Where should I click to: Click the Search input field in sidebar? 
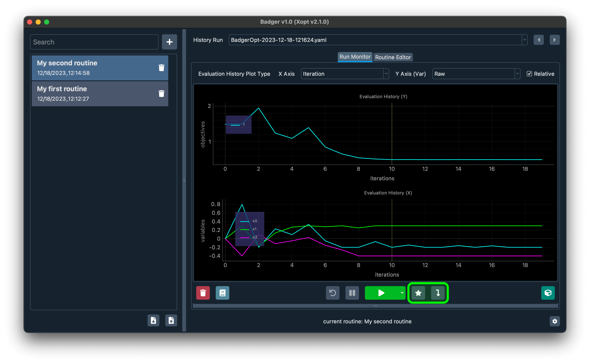coord(94,42)
